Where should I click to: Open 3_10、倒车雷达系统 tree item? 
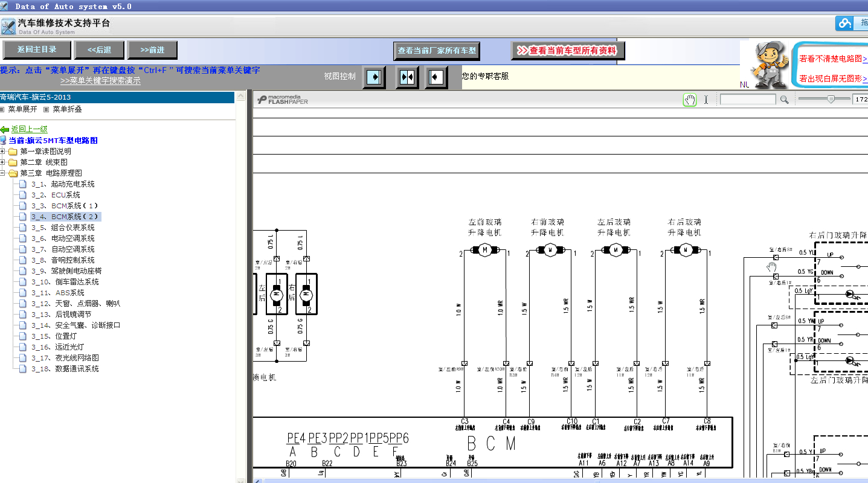tap(65, 282)
